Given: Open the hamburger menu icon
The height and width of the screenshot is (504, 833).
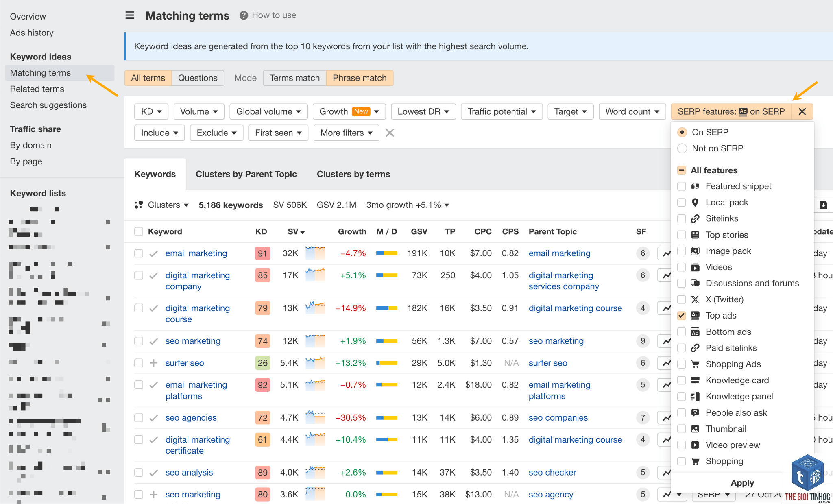Looking at the screenshot, I should tap(130, 15).
